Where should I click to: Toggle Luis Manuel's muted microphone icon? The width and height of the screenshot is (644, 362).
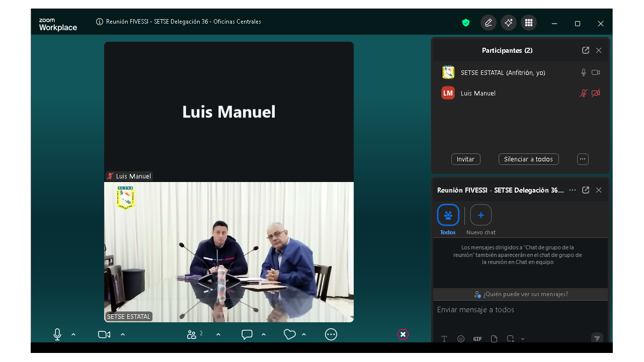[x=583, y=93]
